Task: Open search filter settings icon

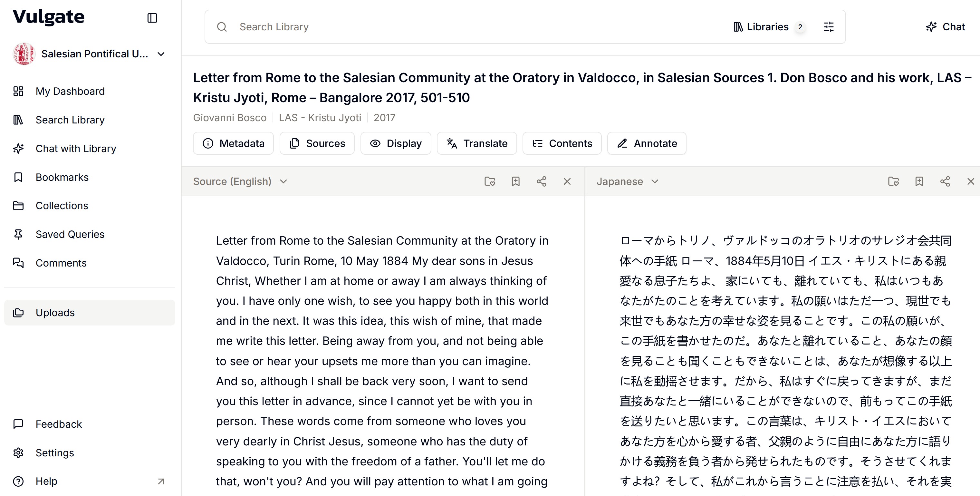Action: tap(829, 27)
